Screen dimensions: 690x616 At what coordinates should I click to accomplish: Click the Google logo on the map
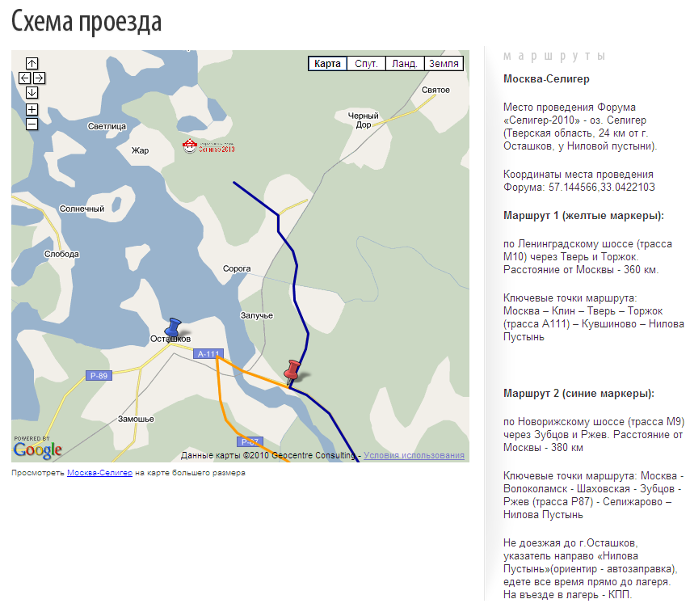tap(37, 449)
